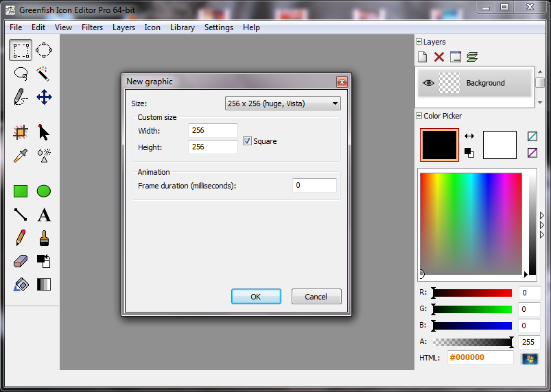Select the Brush tool

coord(44,238)
